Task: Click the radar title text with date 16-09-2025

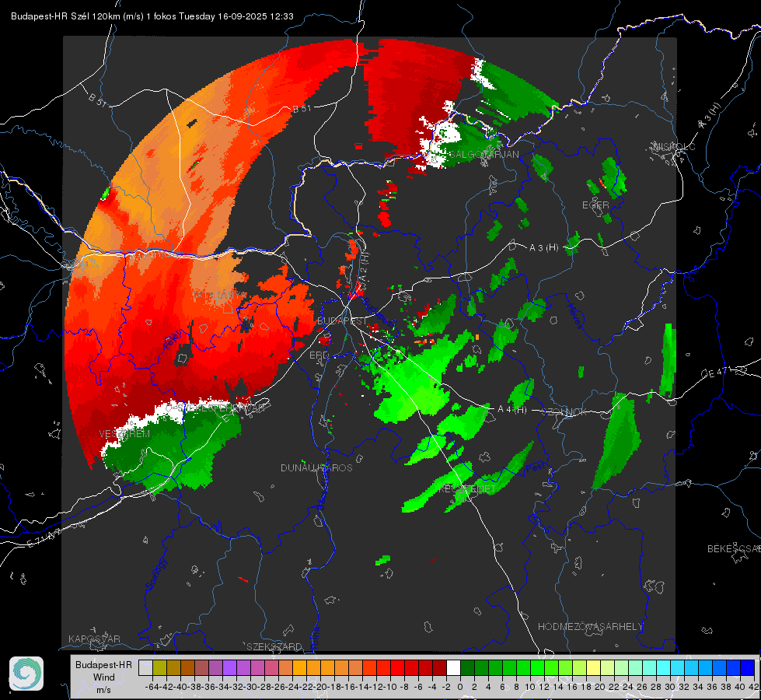Action: [152, 16]
